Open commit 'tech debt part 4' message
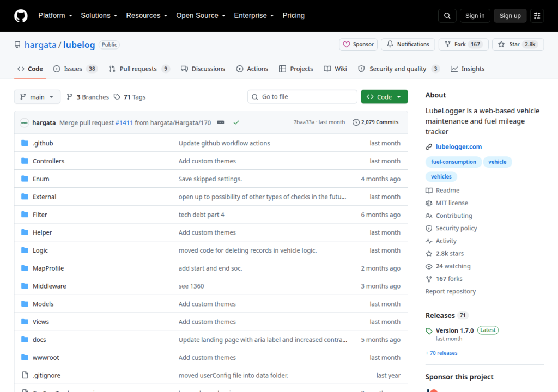 pyautogui.click(x=202, y=215)
